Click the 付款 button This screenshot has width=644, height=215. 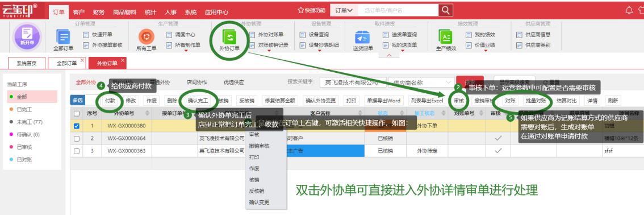tap(111, 100)
